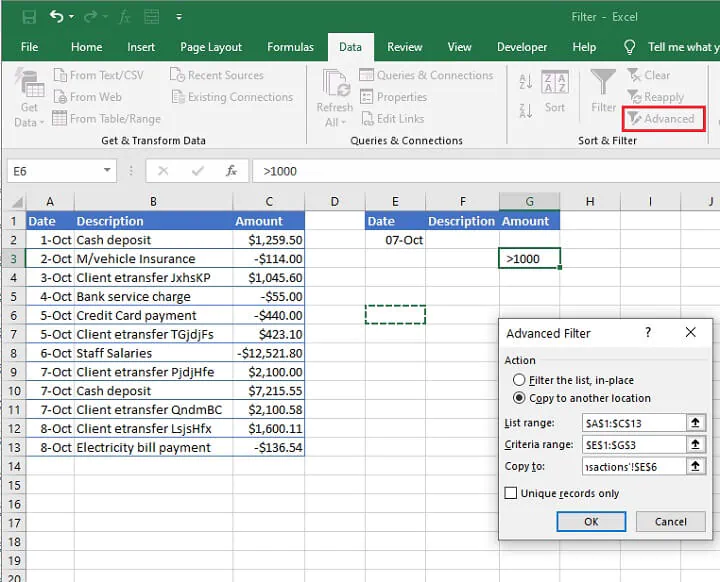Viewport: 720px width, 582px height.
Task: Click the Undo arrow icon
Action: (x=56, y=17)
